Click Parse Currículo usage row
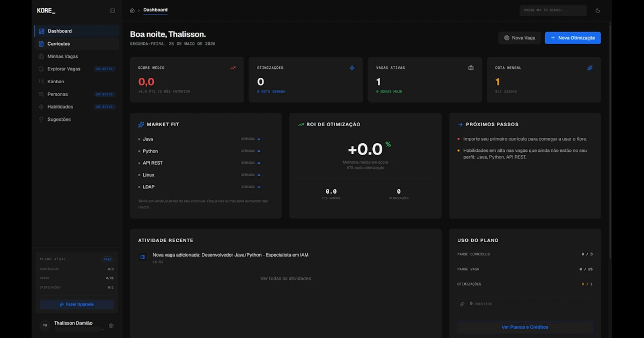The height and width of the screenshot is (338, 644). (525, 254)
